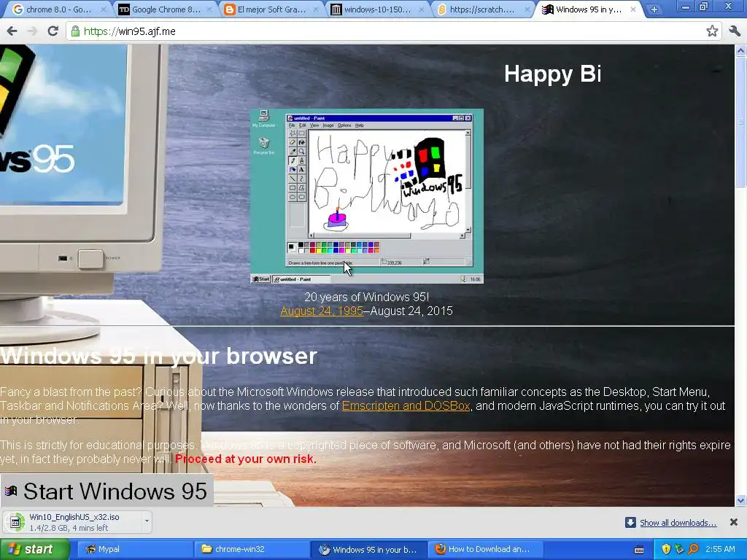Go forward using the browser forward arrow
Screen dimensions: 747x560
pyautogui.click(x=32, y=31)
